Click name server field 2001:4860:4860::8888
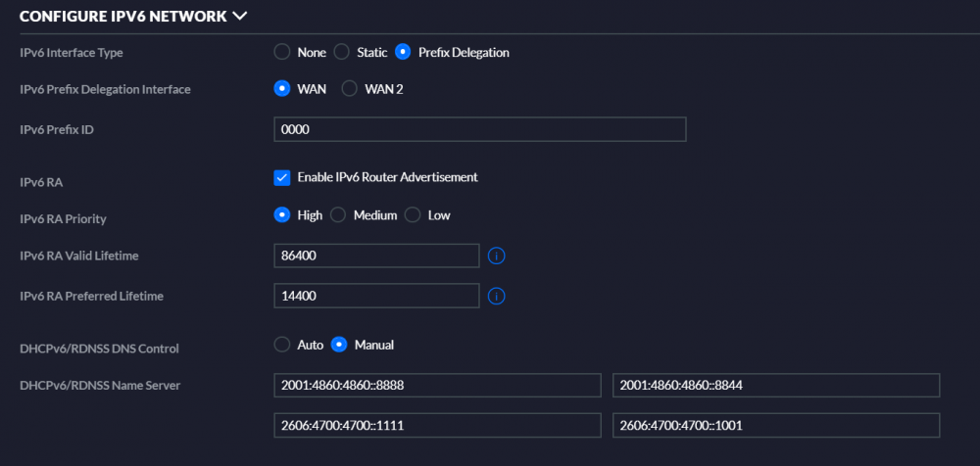Viewport: 980px width, 466px height. (x=437, y=386)
